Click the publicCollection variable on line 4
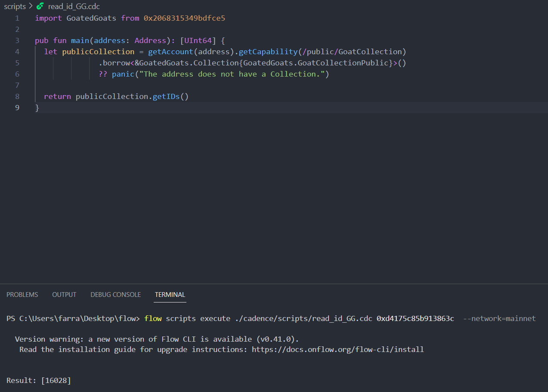This screenshot has height=392, width=548. [98, 52]
